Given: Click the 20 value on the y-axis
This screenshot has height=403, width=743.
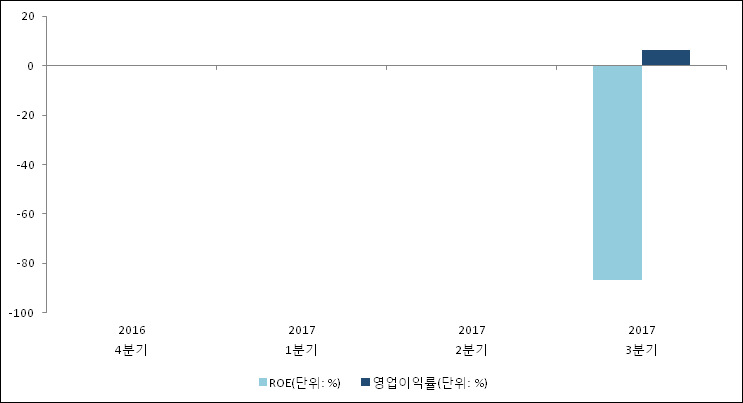Looking at the screenshot, I should [27, 17].
